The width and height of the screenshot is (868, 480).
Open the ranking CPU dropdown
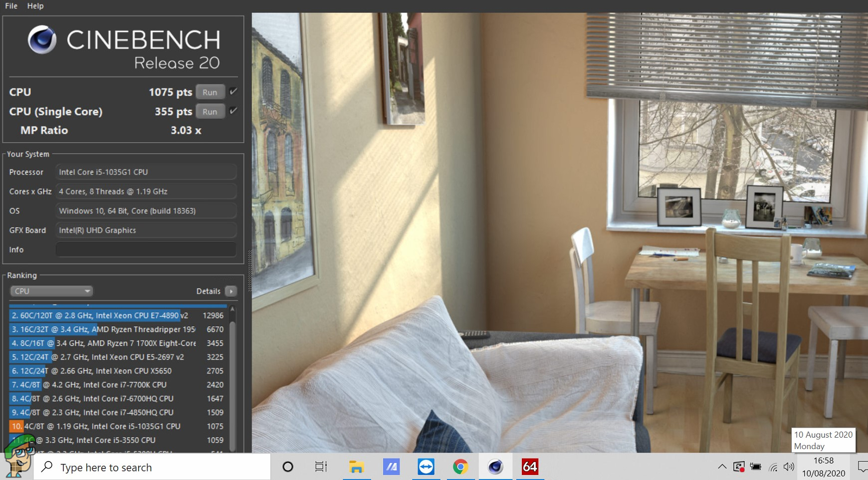[51, 291]
